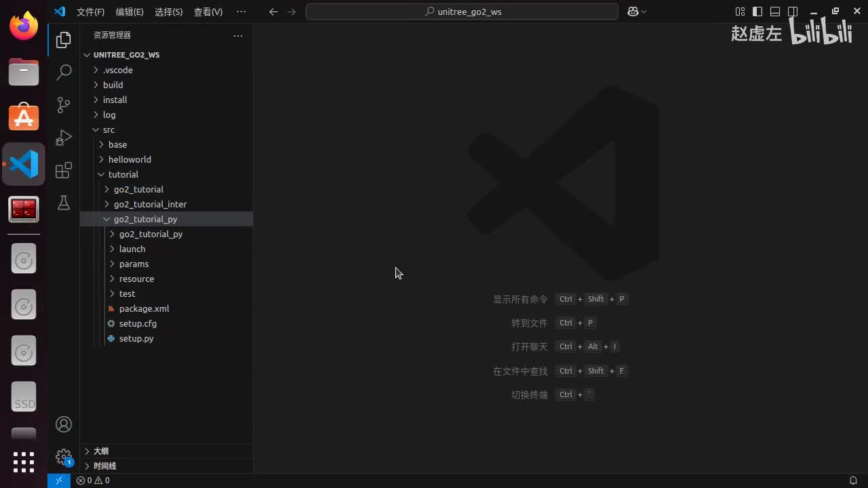Open the Accounts menu icon

(64, 424)
